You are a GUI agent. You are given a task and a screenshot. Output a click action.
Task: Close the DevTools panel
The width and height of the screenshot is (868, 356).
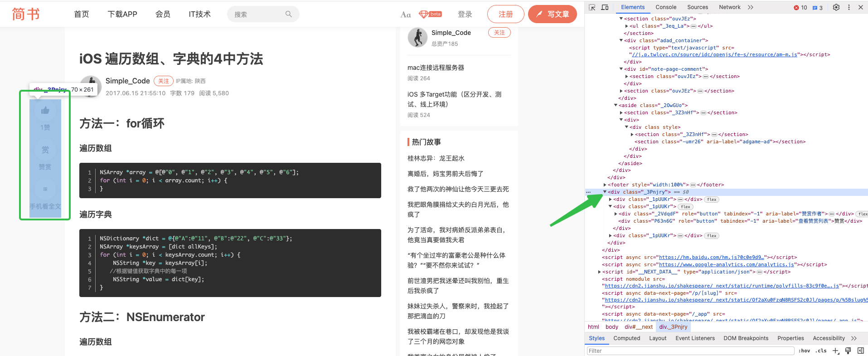point(861,7)
